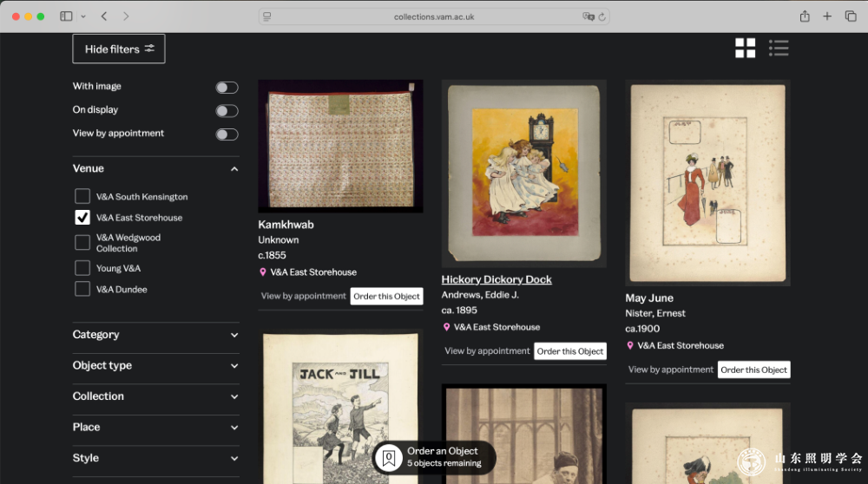Switch to list view layout
The width and height of the screenshot is (868, 484).
click(779, 49)
